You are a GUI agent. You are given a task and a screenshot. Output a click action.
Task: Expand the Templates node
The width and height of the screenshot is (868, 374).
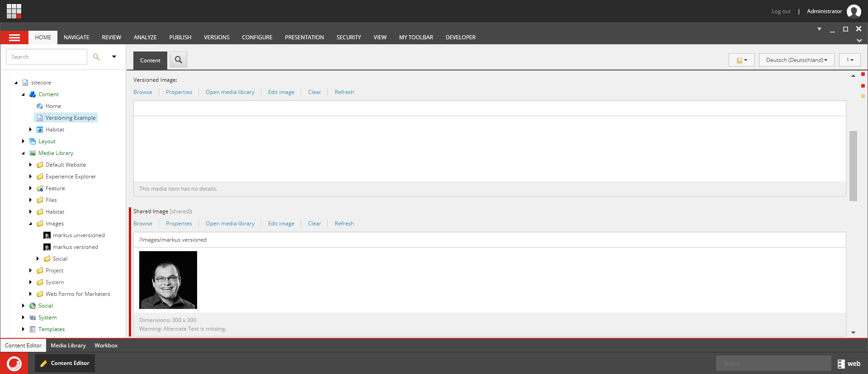(x=24, y=329)
